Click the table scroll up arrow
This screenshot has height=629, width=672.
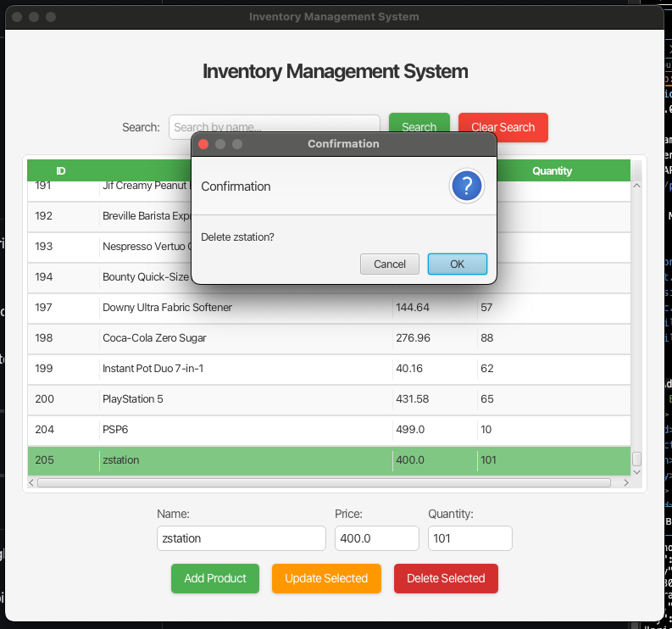click(x=637, y=186)
